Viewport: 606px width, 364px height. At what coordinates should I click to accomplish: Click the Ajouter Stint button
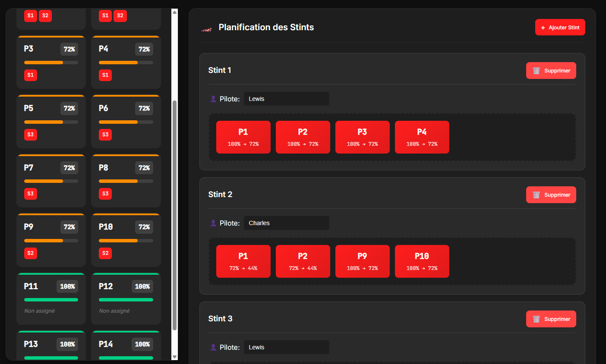tap(560, 27)
